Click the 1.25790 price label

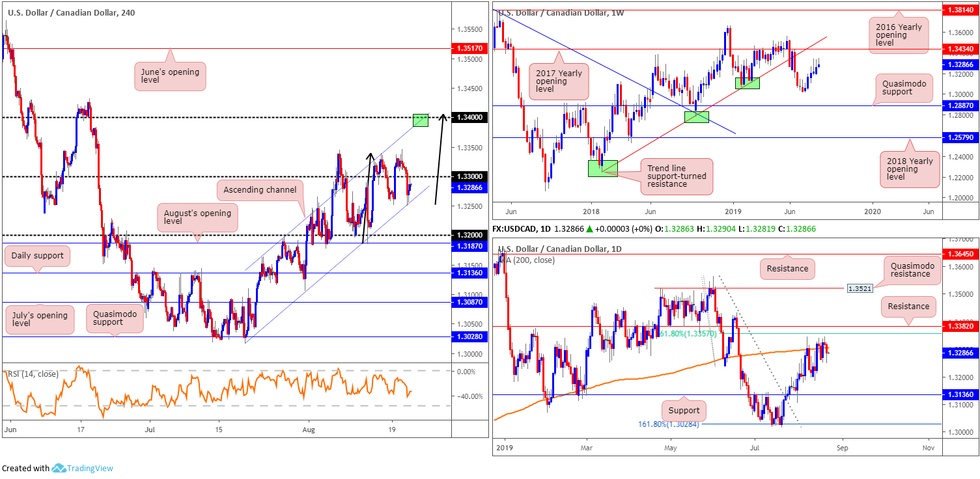(961, 137)
